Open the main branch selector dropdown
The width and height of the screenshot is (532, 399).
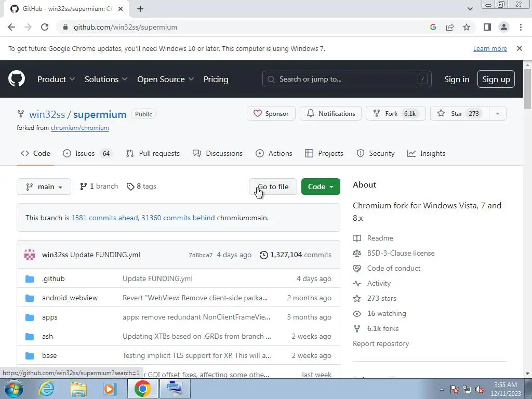click(x=44, y=187)
